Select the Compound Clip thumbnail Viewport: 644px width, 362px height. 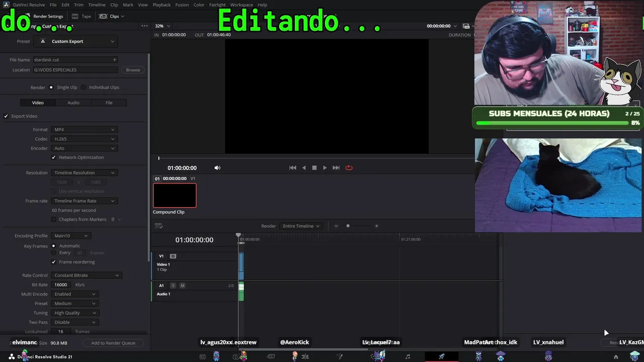click(x=175, y=196)
